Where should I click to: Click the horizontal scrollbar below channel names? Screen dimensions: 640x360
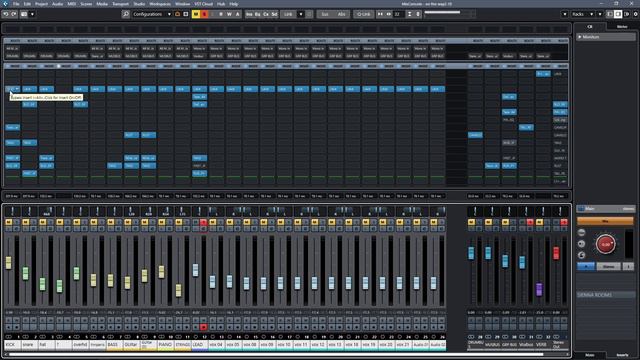point(276,354)
